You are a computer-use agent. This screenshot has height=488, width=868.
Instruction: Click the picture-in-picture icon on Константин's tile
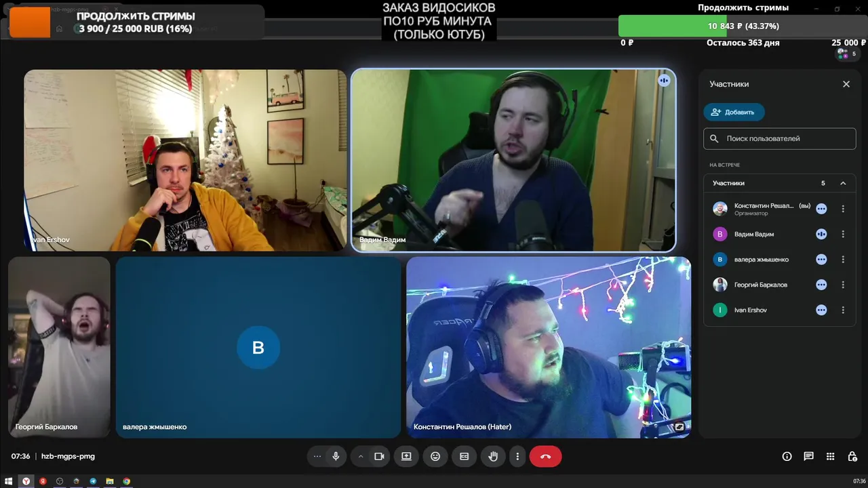[679, 427]
